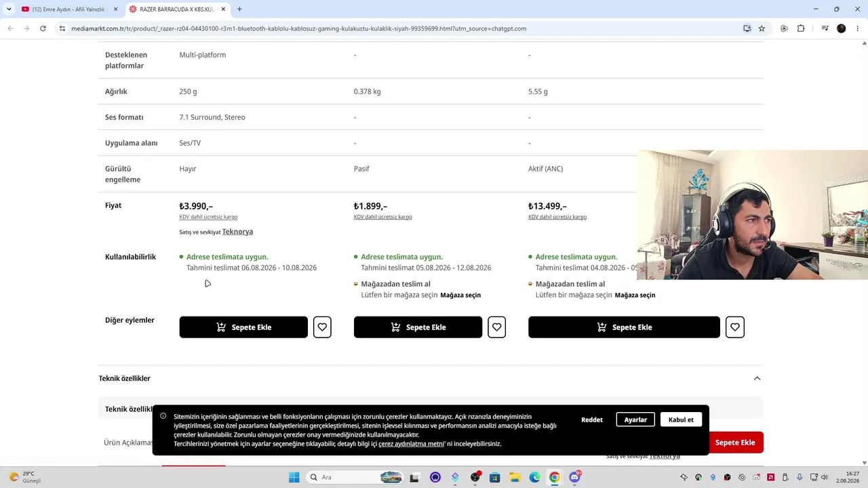Open Task View on the taskbar
The image size is (868, 488).
click(x=414, y=477)
